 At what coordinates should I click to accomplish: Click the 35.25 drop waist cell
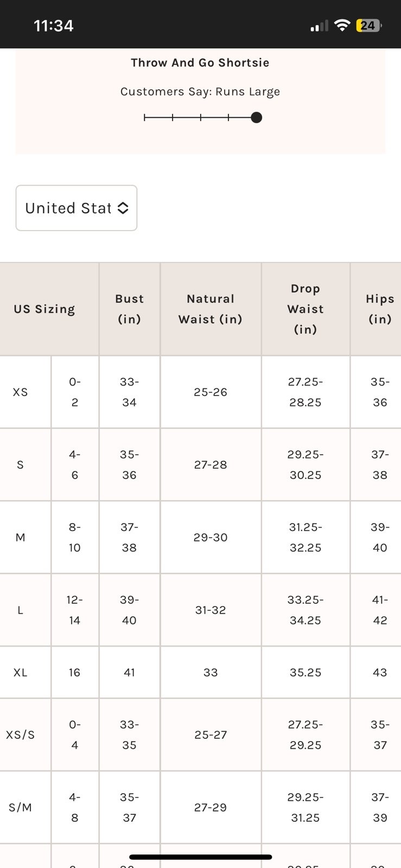click(x=305, y=673)
